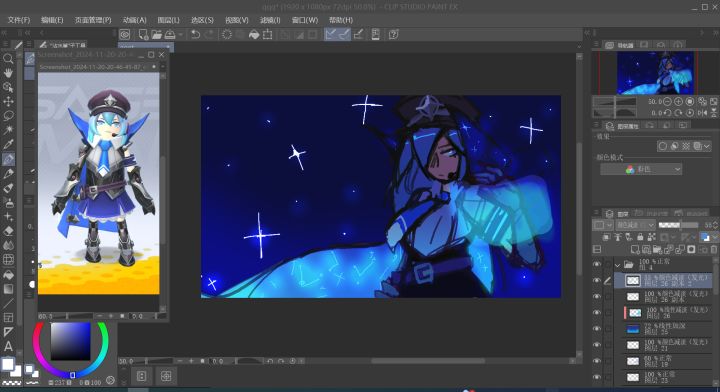Choose the lasso selection tool
Screen dimensions: 720x392
click(8, 116)
